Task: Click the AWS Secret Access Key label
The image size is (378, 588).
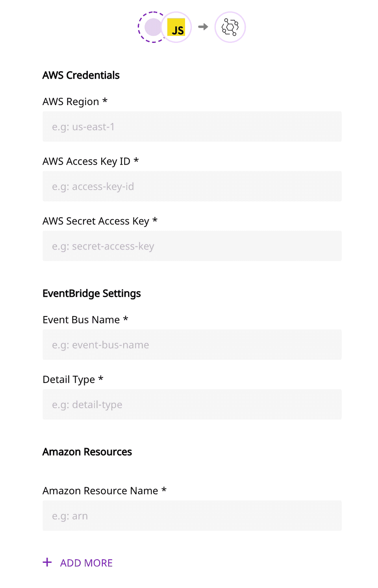Action: coord(96,221)
